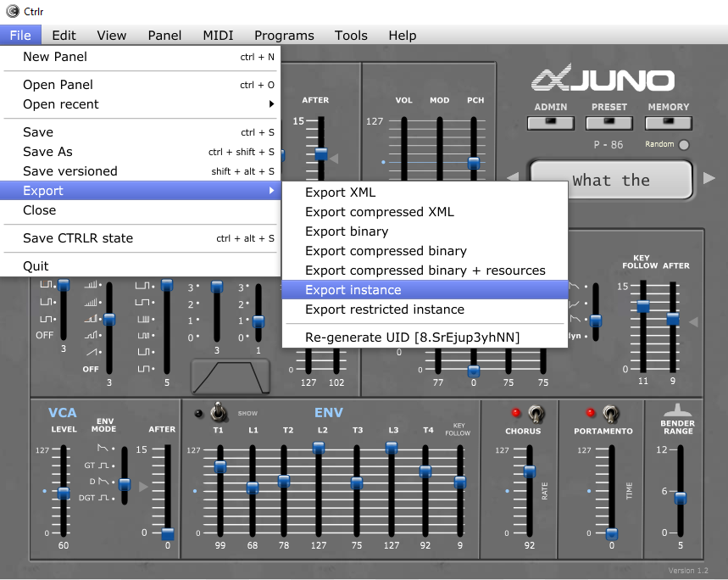Click the patch name display 'What the'

[611, 180]
